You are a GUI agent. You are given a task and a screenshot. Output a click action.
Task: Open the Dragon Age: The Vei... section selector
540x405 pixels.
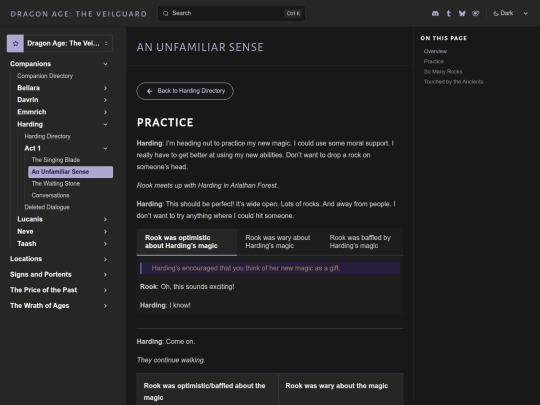(60, 43)
